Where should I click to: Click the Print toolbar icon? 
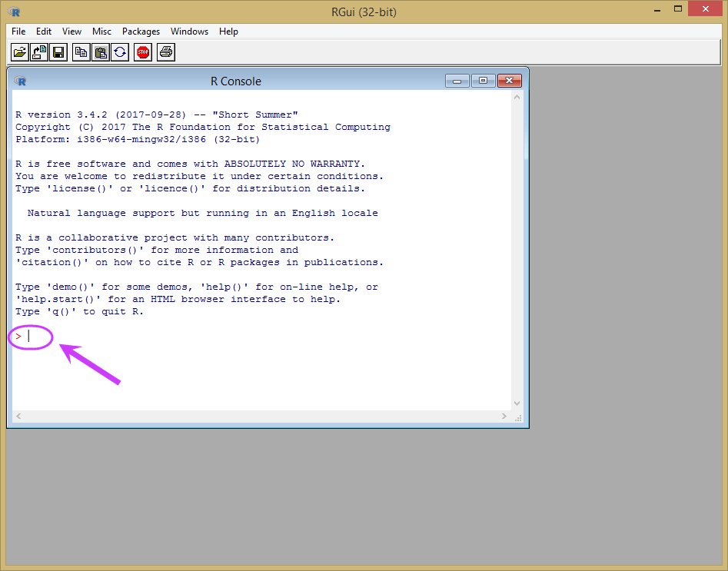coord(166,52)
